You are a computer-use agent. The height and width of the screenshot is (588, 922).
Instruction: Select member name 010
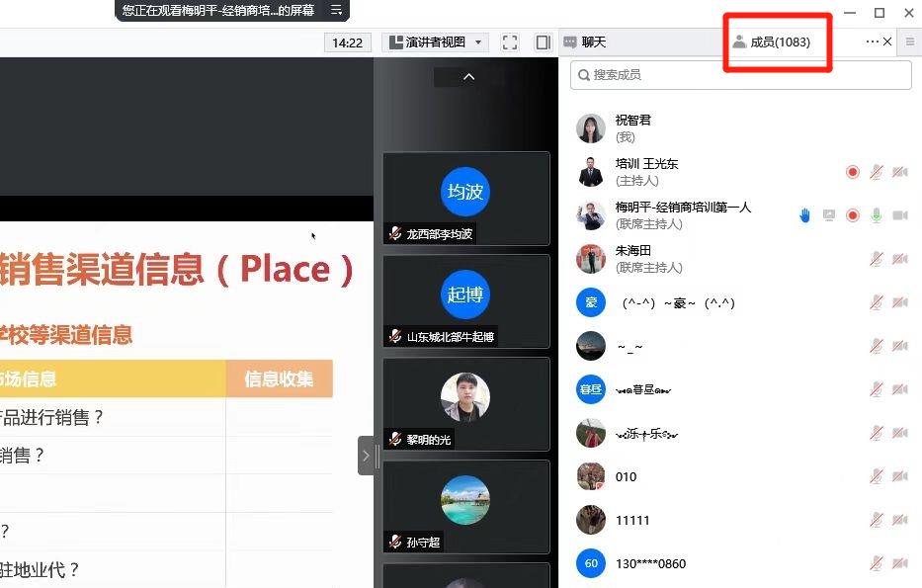click(626, 477)
